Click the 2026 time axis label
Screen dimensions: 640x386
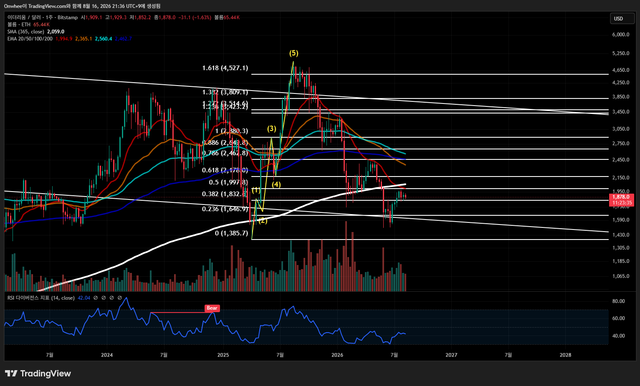click(337, 355)
